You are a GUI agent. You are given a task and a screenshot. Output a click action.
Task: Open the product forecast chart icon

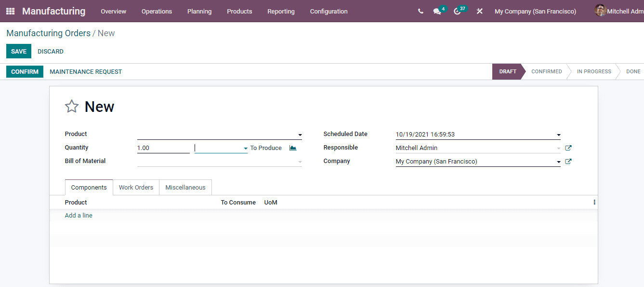293,148
